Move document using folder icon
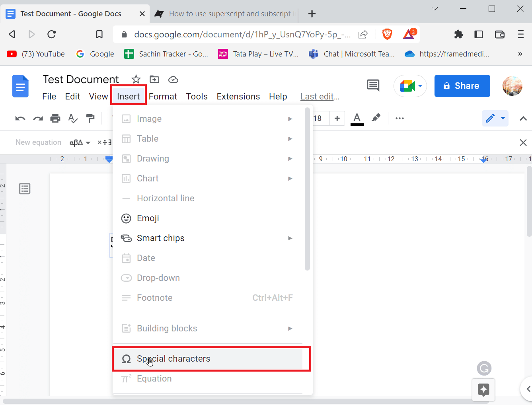 point(154,79)
